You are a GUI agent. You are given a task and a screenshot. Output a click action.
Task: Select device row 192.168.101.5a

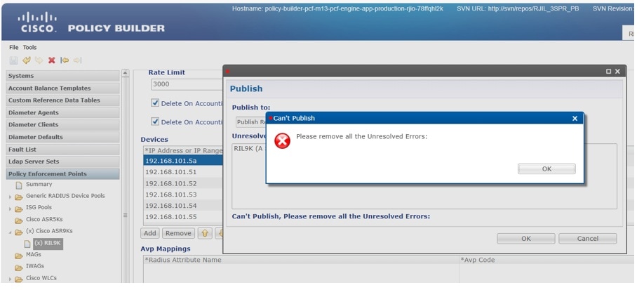tap(183, 161)
